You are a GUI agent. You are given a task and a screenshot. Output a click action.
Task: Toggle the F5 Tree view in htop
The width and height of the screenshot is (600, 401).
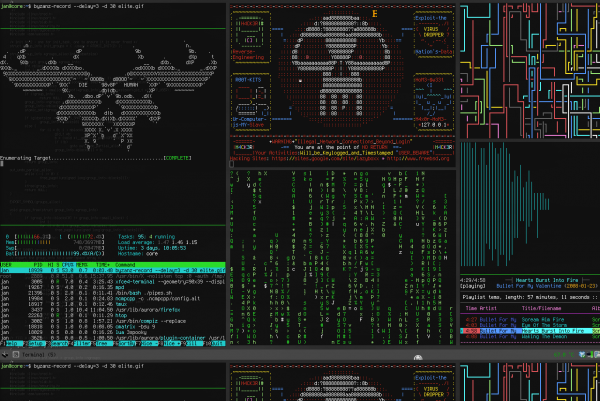102,344
